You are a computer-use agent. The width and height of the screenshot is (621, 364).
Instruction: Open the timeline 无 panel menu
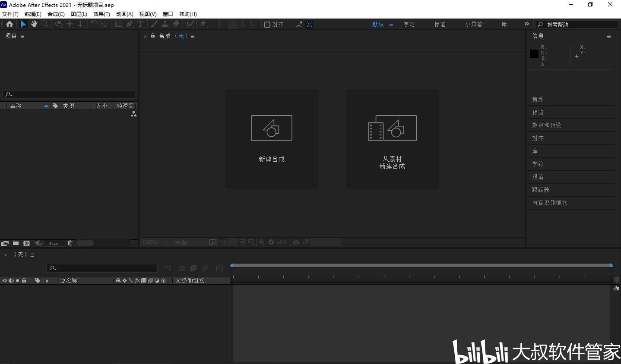coord(32,255)
